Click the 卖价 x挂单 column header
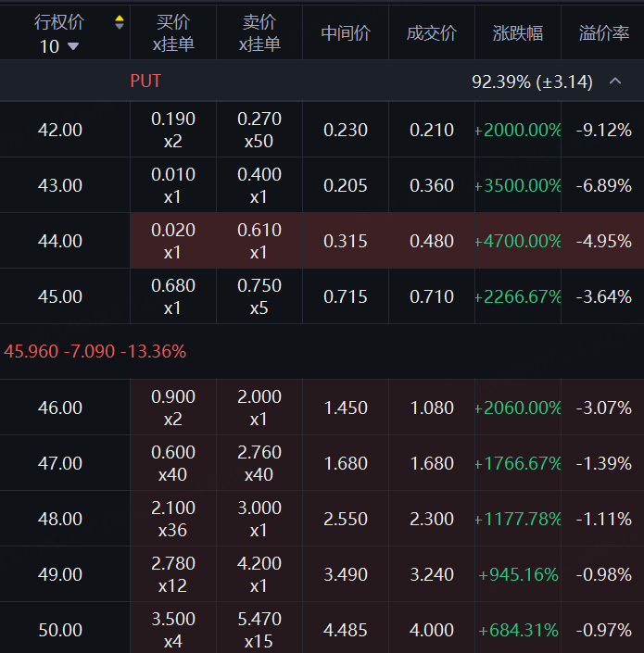 (259, 33)
